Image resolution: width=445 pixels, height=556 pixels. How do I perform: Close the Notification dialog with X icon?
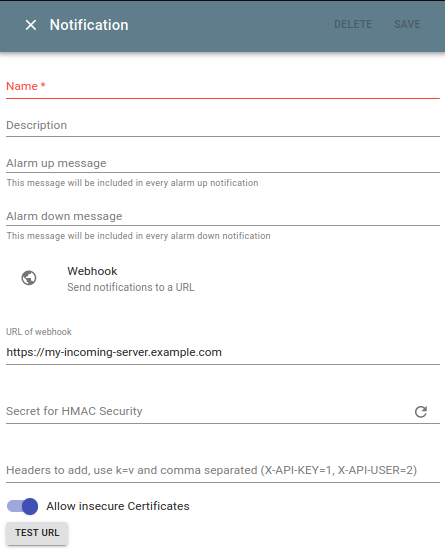click(x=31, y=25)
